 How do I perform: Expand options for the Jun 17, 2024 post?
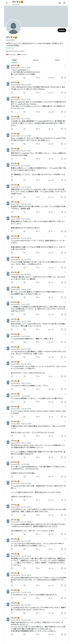(x=65, y=163)
